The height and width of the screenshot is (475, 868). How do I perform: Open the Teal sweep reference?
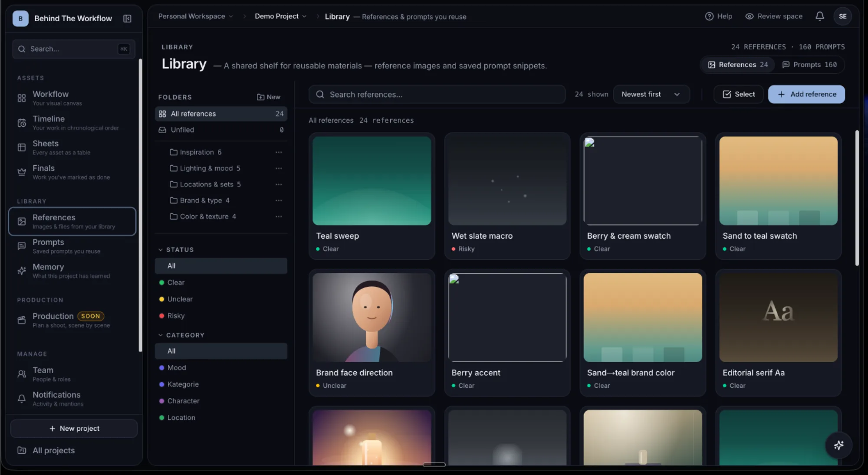click(372, 196)
